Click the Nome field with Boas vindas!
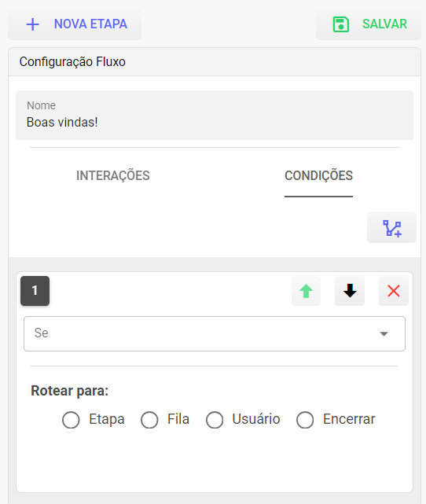The width and height of the screenshot is (426, 504). point(215,115)
